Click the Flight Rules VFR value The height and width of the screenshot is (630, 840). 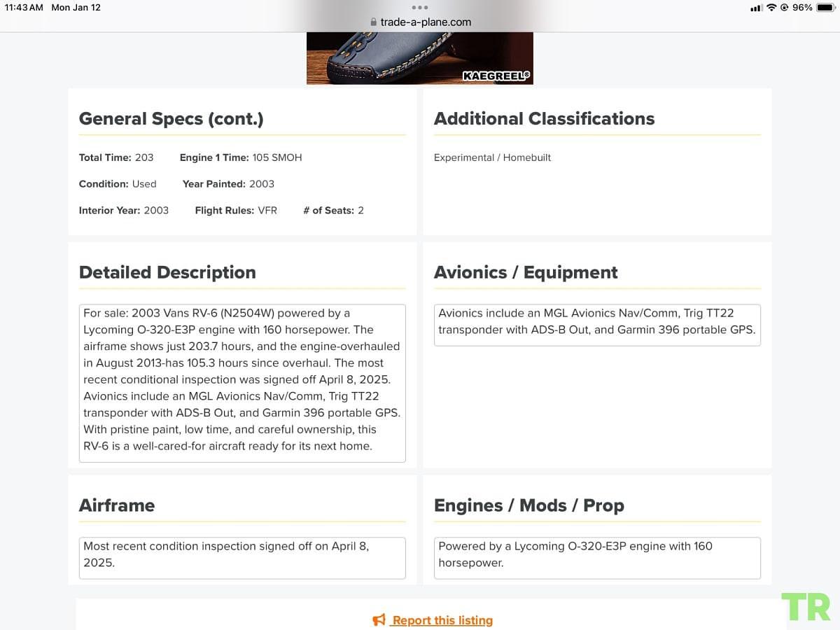(x=267, y=210)
